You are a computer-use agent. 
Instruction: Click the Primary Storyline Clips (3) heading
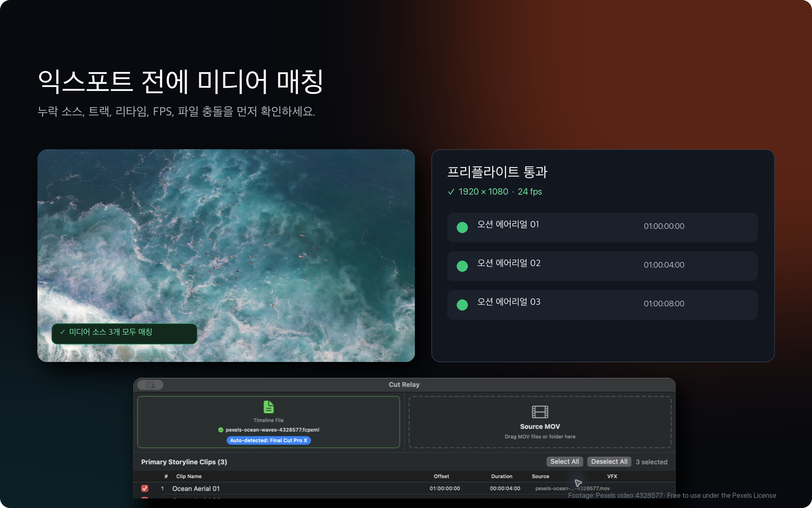(x=184, y=462)
